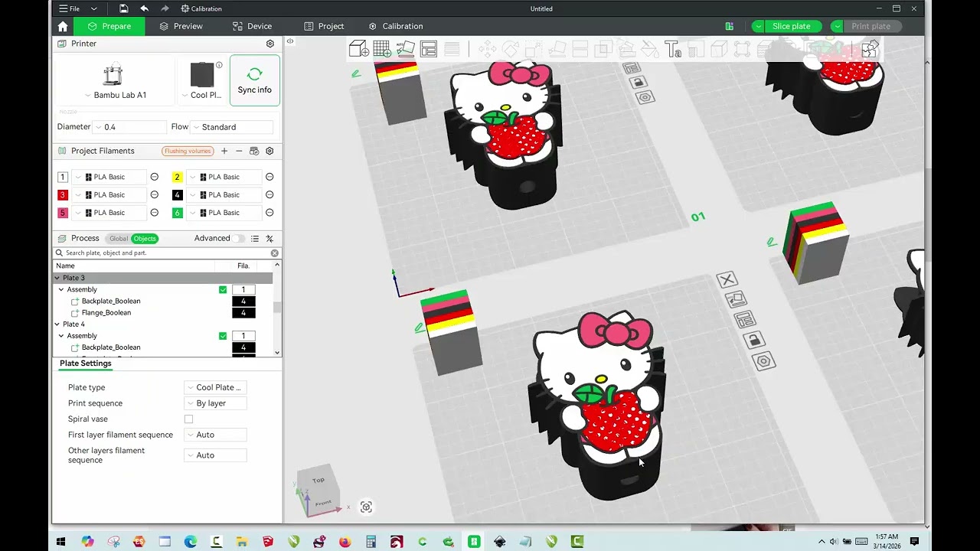Image resolution: width=980 pixels, height=551 pixels.
Task: Click the green filament 6 color swatch
Action: (177, 213)
